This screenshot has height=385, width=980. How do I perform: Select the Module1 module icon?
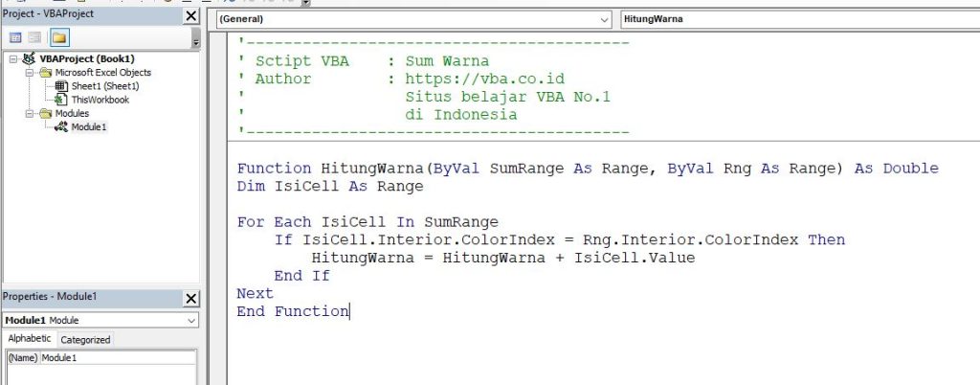(62, 127)
